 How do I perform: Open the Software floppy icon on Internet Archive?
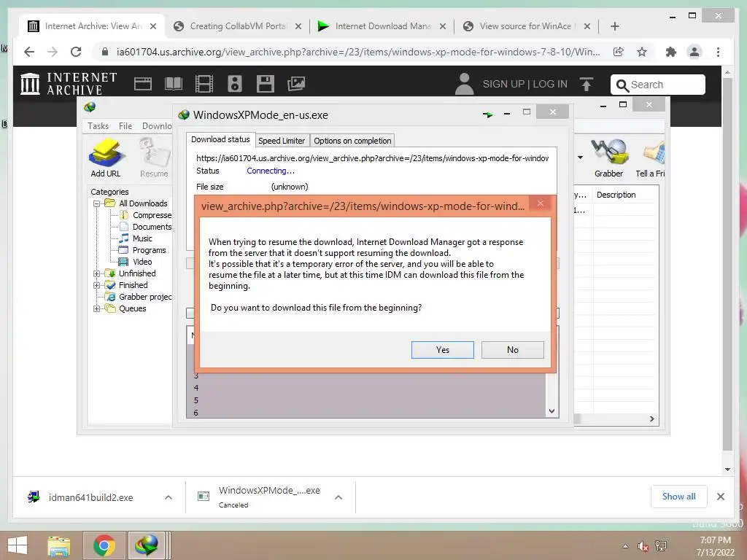coord(266,84)
